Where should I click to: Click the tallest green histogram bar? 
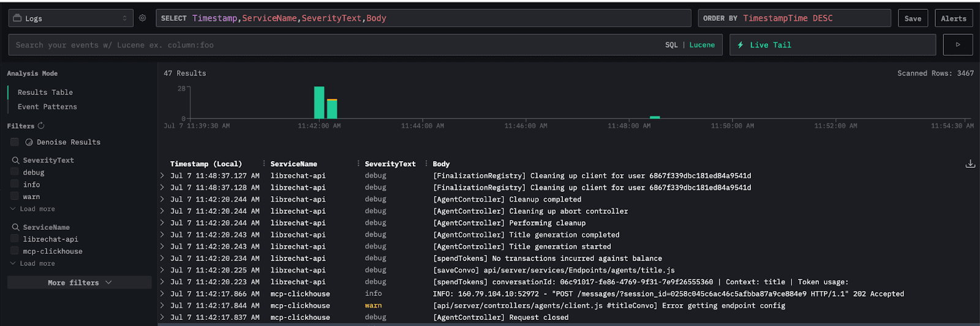click(x=319, y=102)
